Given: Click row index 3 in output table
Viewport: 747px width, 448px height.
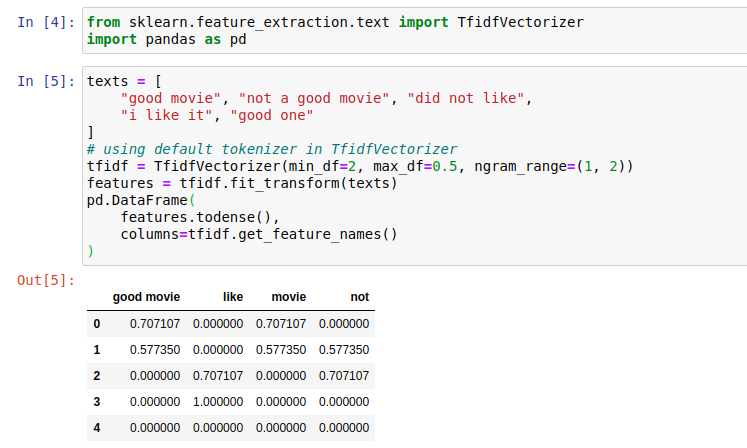Looking at the screenshot, I should tap(97, 402).
